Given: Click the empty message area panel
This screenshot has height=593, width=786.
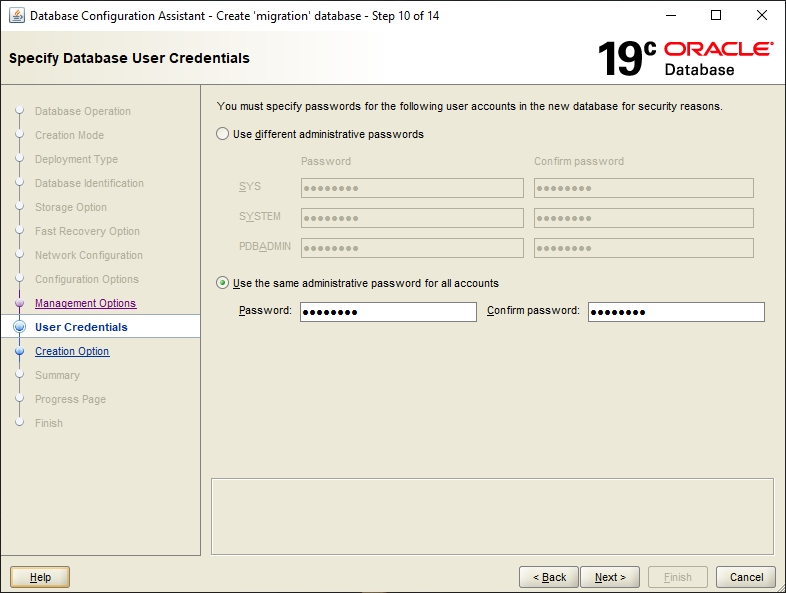Looking at the screenshot, I should pyautogui.click(x=492, y=515).
